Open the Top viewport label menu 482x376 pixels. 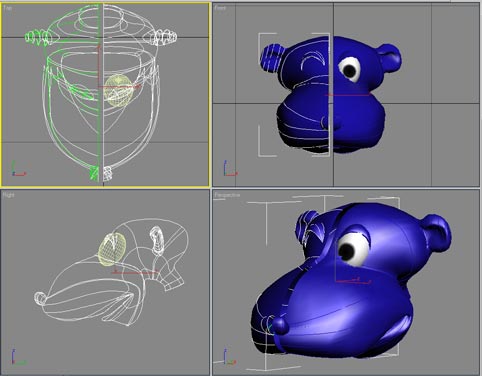pyautogui.click(x=7, y=8)
